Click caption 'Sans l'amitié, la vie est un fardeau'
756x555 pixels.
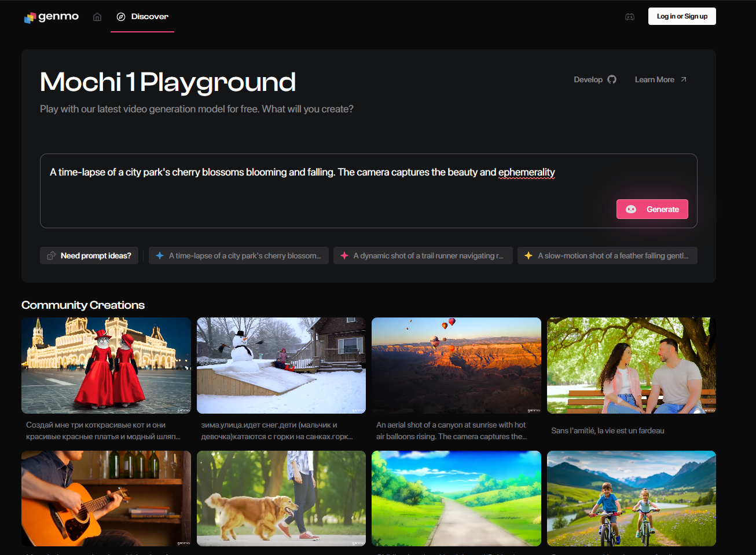(x=608, y=430)
